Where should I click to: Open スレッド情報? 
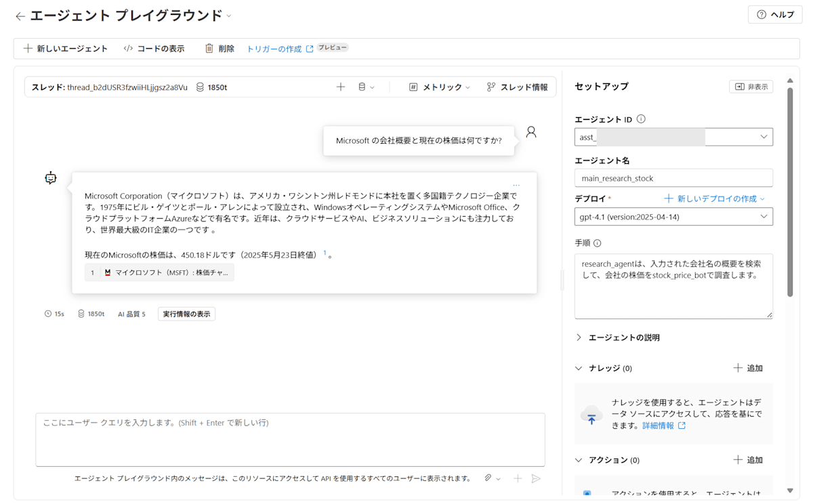pos(517,87)
